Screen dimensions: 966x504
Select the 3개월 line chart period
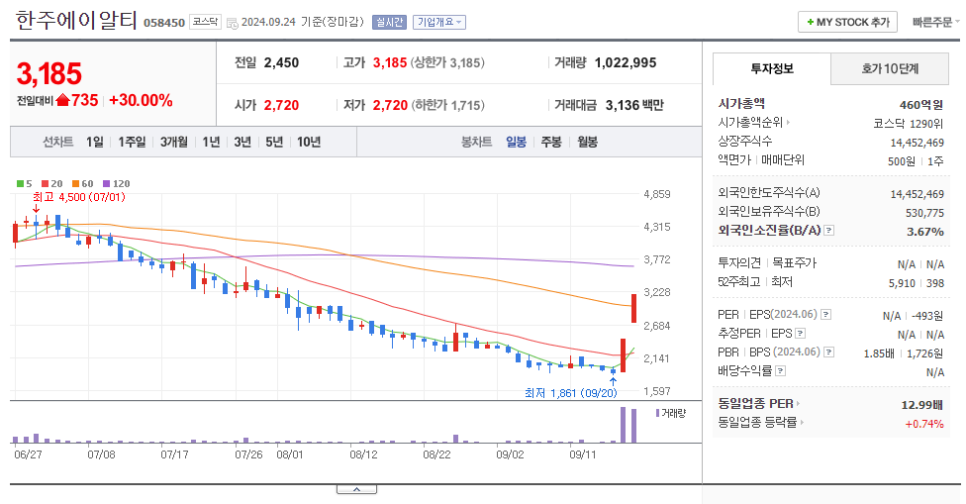pyautogui.click(x=174, y=142)
